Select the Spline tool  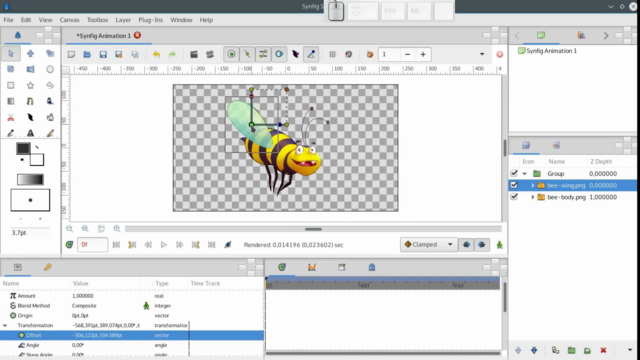pyautogui.click(x=30, y=101)
